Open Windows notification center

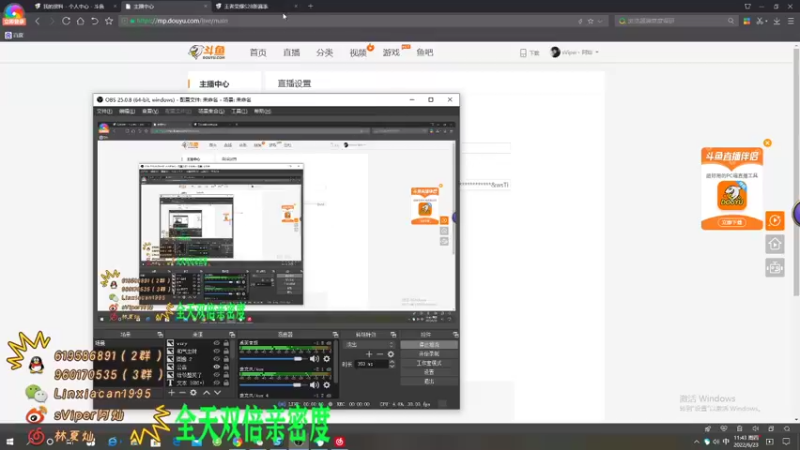coord(786,441)
